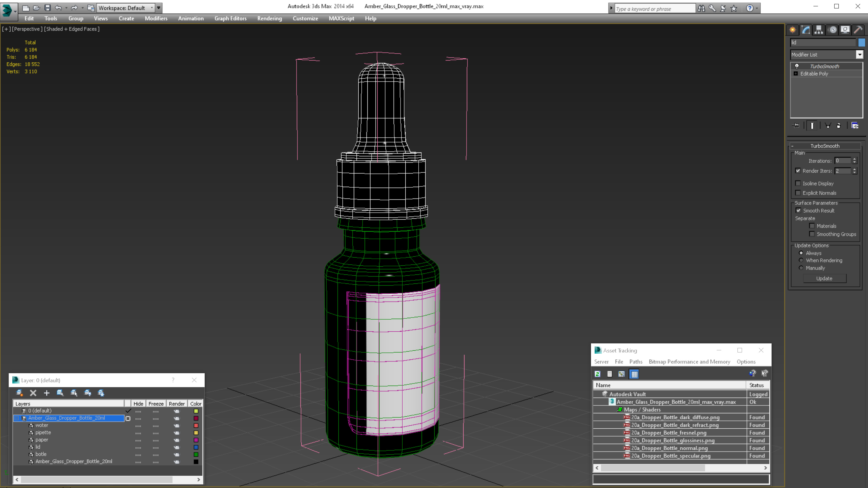The height and width of the screenshot is (488, 868).
Task: Enable Separate by Smoothing Groups checkbox
Action: click(x=812, y=234)
